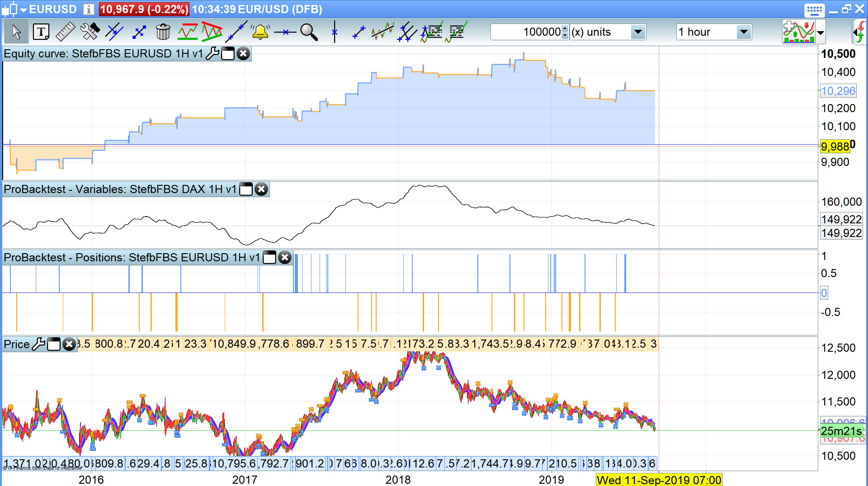
Task: Click the 10,795.6 trade label below price chart
Action: 234,463
